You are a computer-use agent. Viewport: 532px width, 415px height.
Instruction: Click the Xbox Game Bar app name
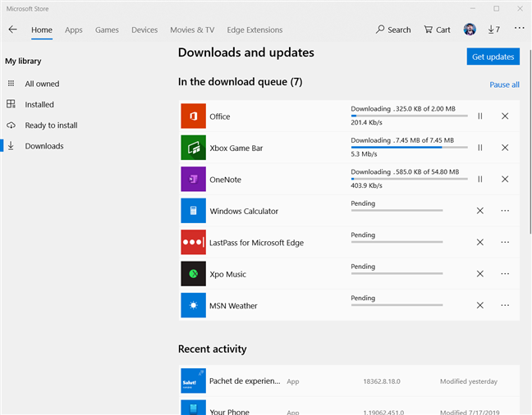click(236, 148)
